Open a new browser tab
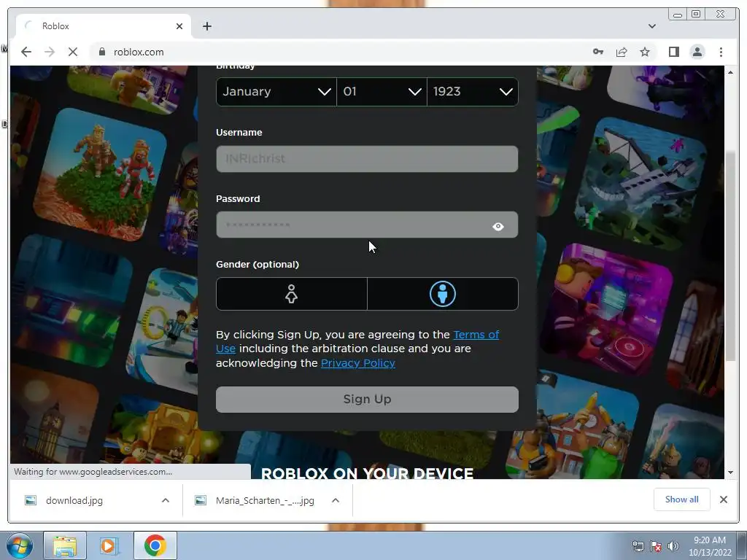The width and height of the screenshot is (747, 560). coord(206,26)
